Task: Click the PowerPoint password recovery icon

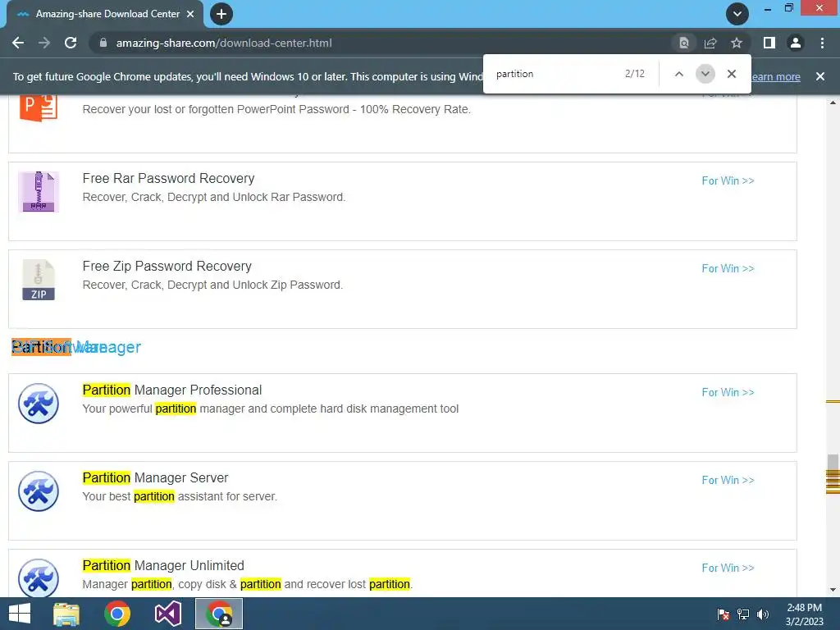Action: [39, 107]
